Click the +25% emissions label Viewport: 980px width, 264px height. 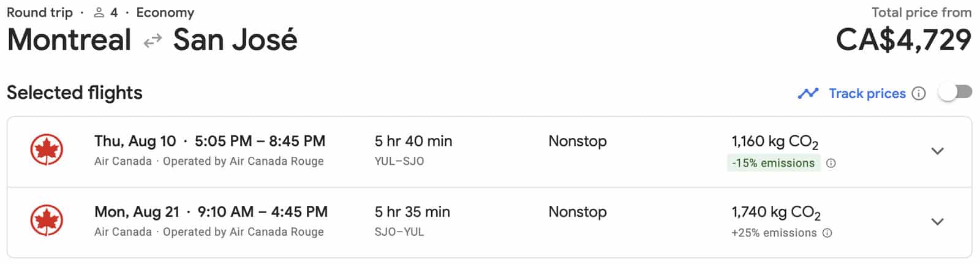[774, 233]
